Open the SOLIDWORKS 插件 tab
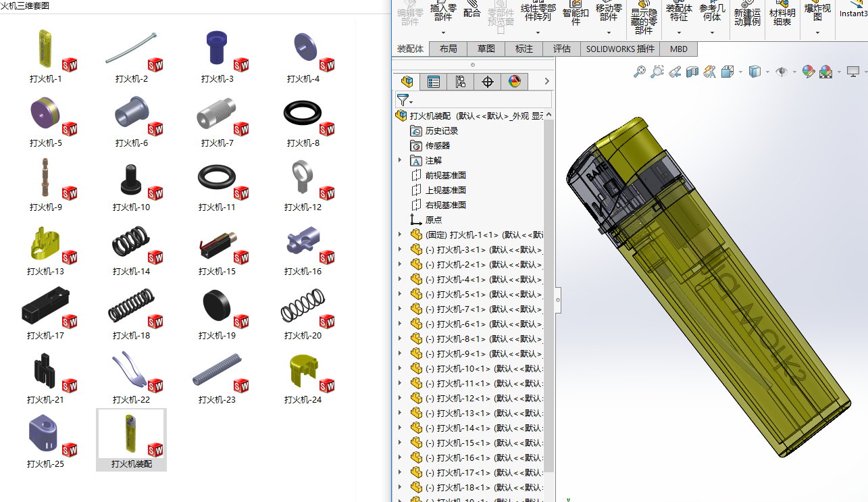 [x=620, y=49]
